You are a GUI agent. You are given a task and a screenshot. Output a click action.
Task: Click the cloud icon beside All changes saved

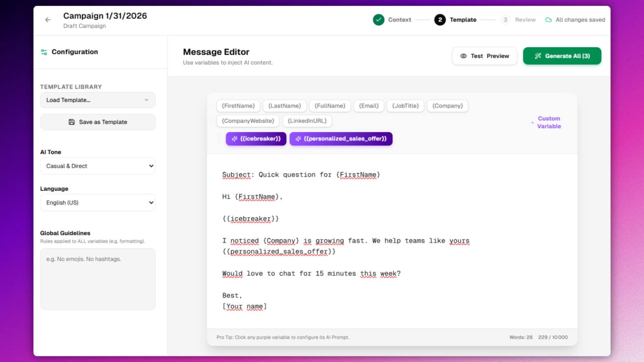click(549, 19)
